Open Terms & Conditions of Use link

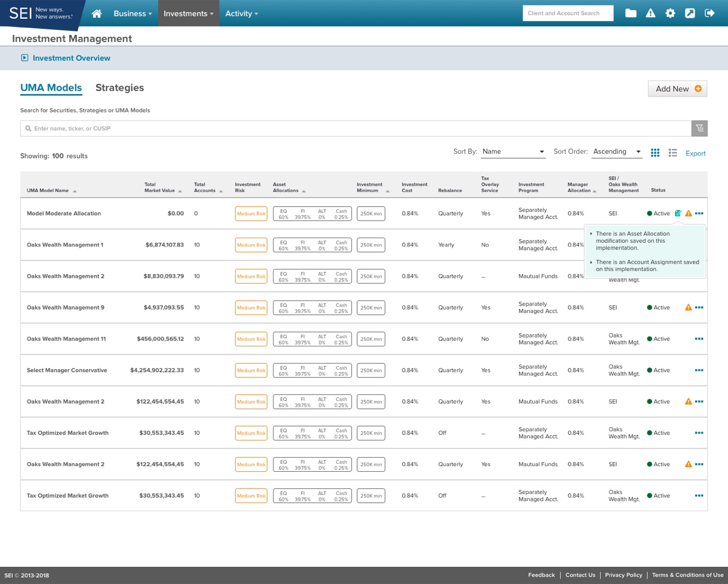687,575
